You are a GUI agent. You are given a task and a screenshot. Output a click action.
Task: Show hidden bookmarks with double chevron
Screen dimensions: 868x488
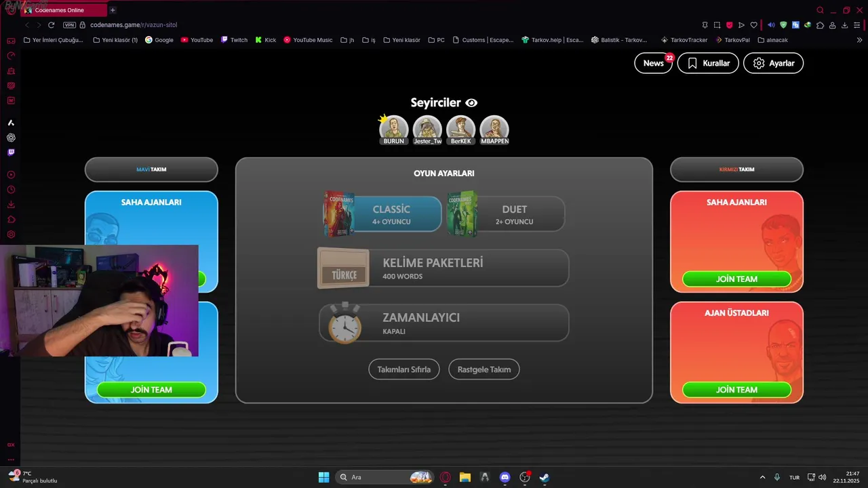pos(859,40)
